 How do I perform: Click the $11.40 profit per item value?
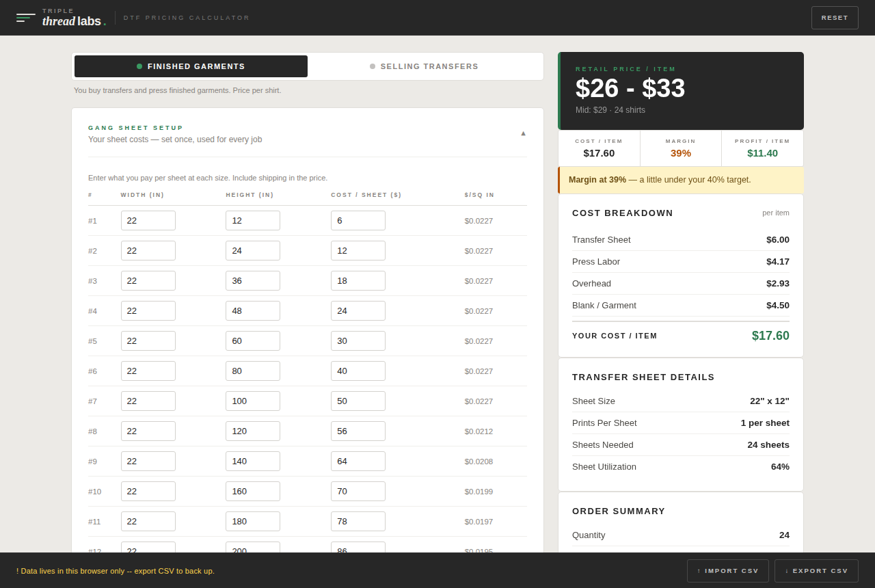click(762, 153)
